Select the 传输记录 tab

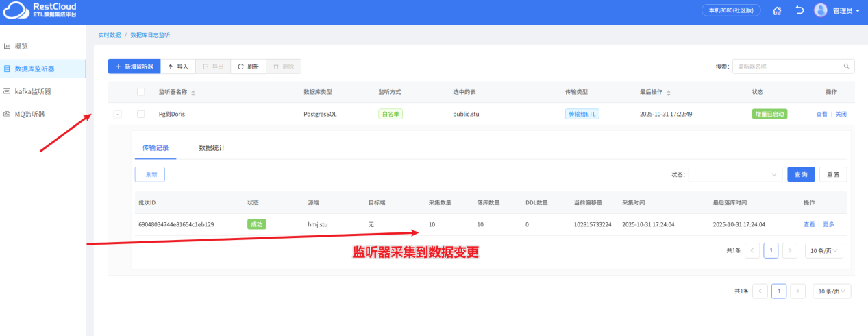(155, 147)
